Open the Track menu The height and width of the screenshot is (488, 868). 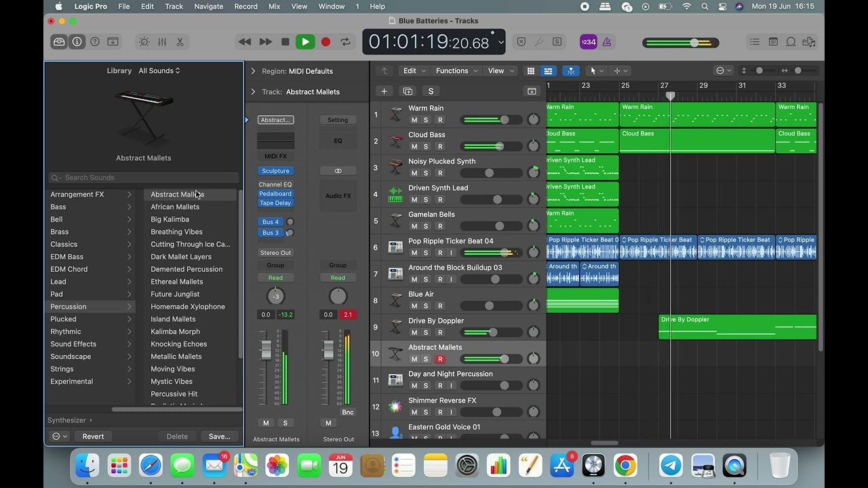[x=174, y=6]
